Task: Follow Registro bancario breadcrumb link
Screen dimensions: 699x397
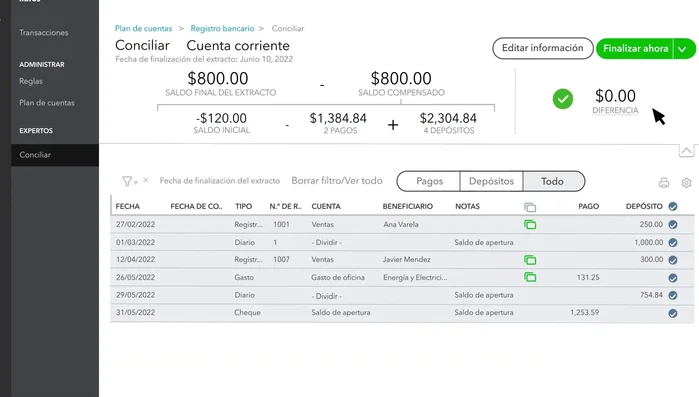Action: [x=222, y=29]
